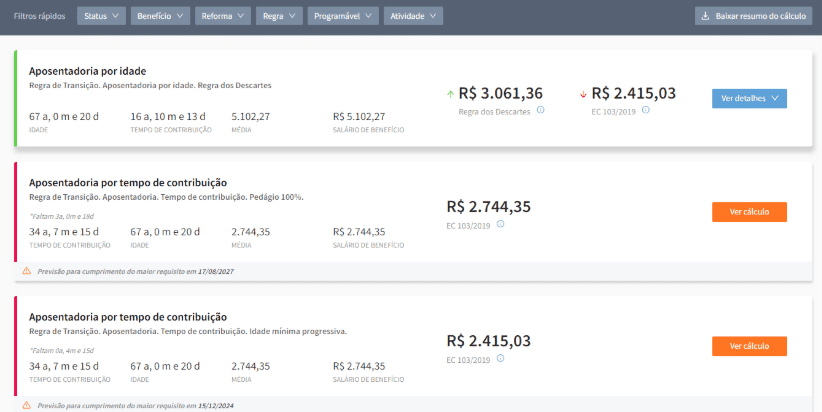Expand Ver detalhes for Aposentadoria por idade

click(x=749, y=98)
